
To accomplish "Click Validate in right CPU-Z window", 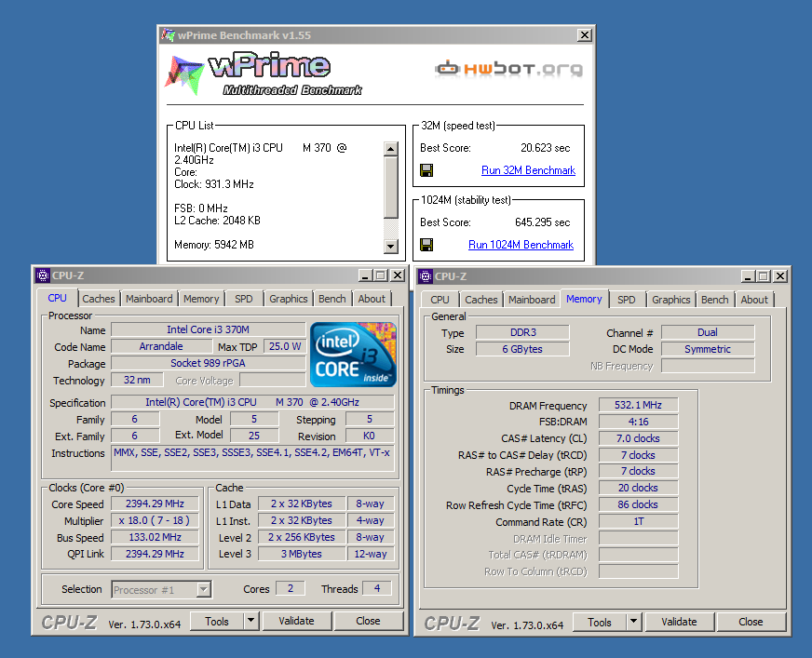I will [x=679, y=623].
